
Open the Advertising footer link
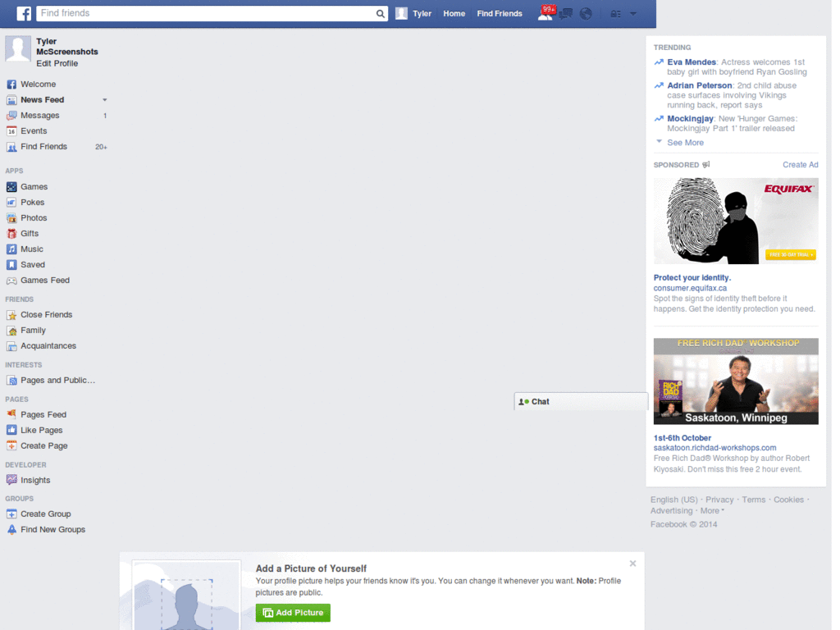(671, 510)
